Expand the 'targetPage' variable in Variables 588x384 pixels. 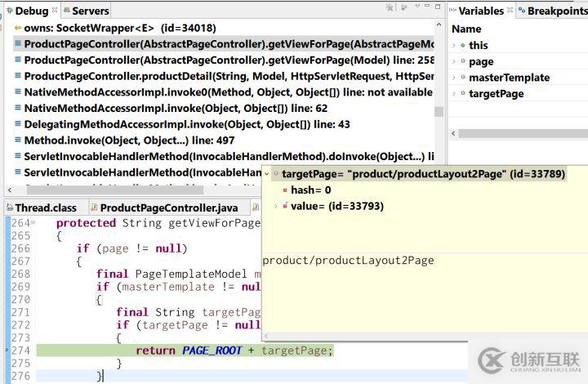click(x=454, y=94)
